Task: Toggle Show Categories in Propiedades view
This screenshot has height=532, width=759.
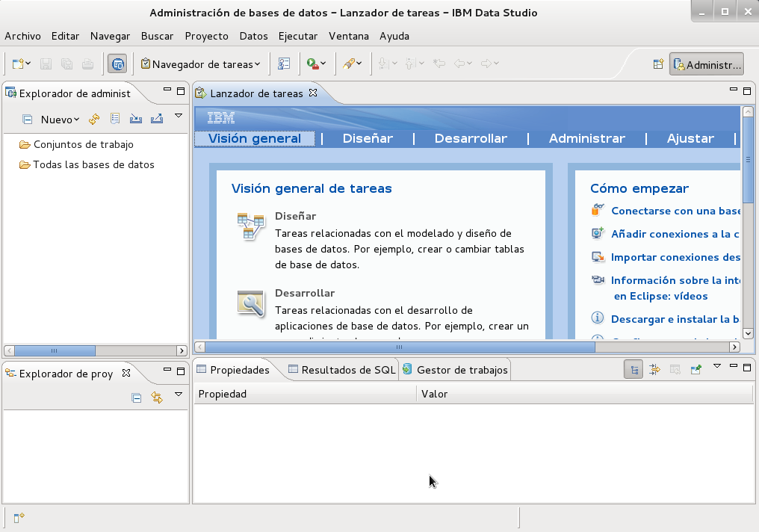Action: [633, 370]
